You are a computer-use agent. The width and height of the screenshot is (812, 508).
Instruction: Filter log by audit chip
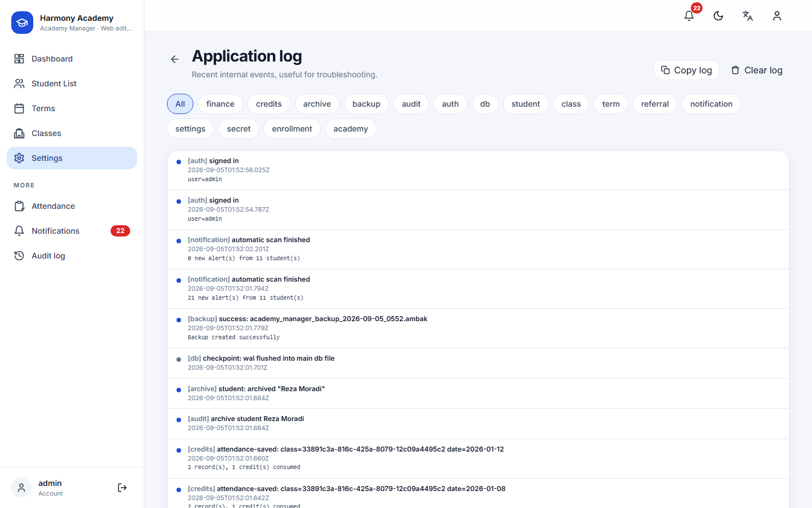pyautogui.click(x=411, y=104)
